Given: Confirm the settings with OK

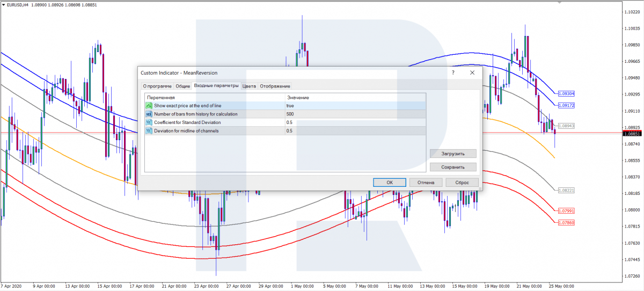Looking at the screenshot, I should tap(390, 183).
